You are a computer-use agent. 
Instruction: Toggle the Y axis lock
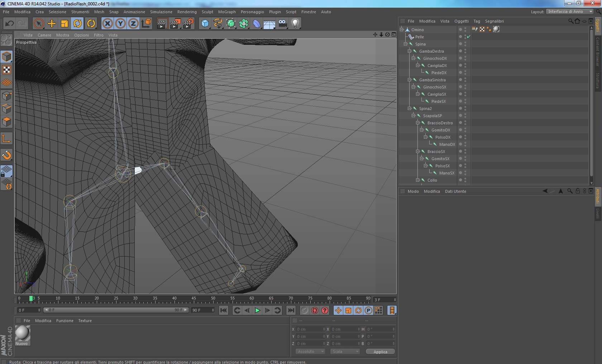(120, 24)
